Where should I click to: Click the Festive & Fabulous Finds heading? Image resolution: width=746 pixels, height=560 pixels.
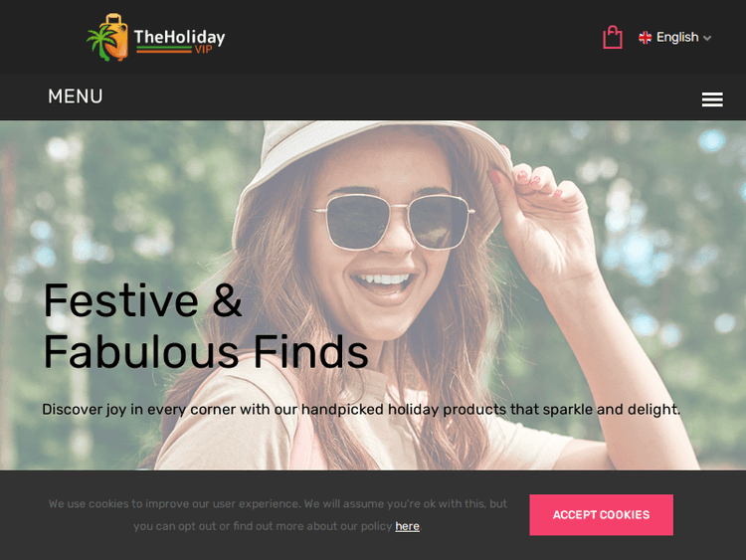pyautogui.click(x=206, y=326)
